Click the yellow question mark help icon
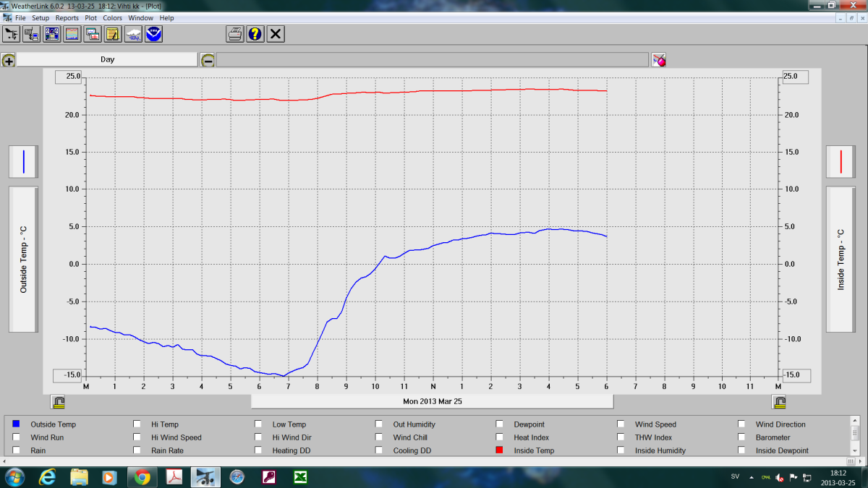This screenshot has width=868, height=488. pyautogui.click(x=255, y=34)
